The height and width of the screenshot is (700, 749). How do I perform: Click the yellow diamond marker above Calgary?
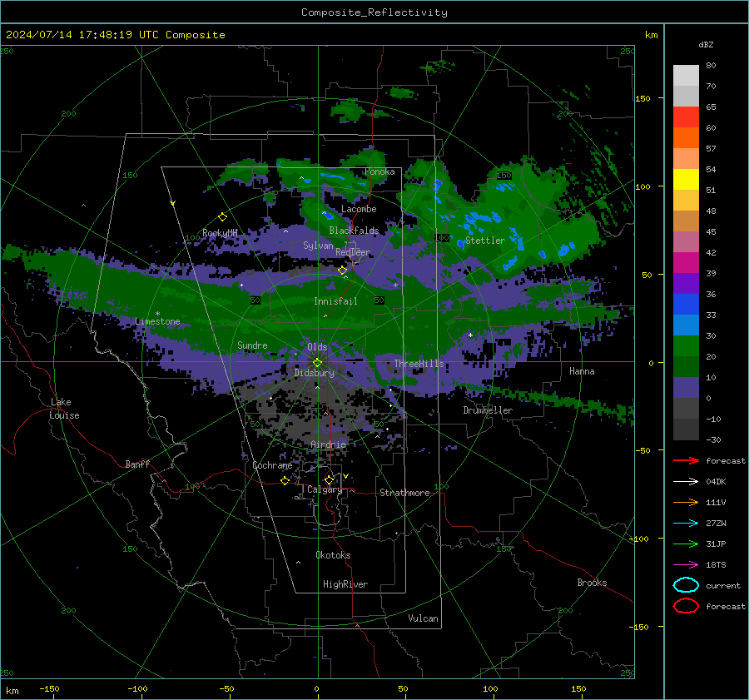pyautogui.click(x=329, y=479)
